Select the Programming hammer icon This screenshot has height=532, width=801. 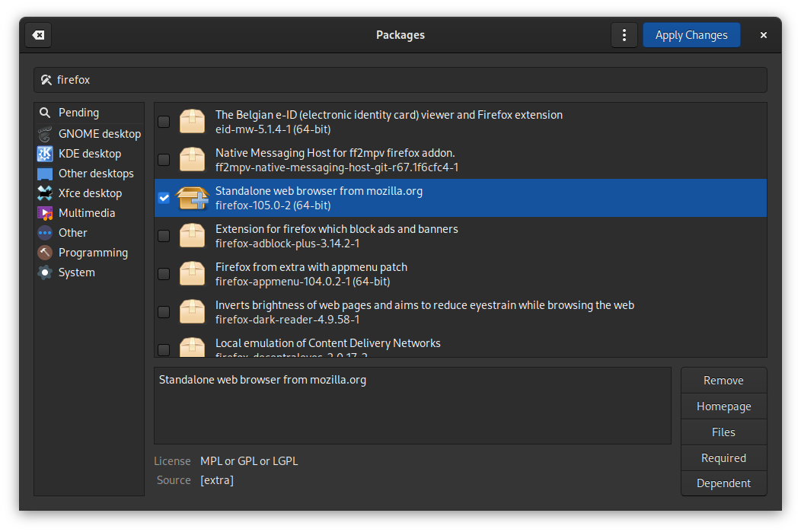tap(46, 252)
